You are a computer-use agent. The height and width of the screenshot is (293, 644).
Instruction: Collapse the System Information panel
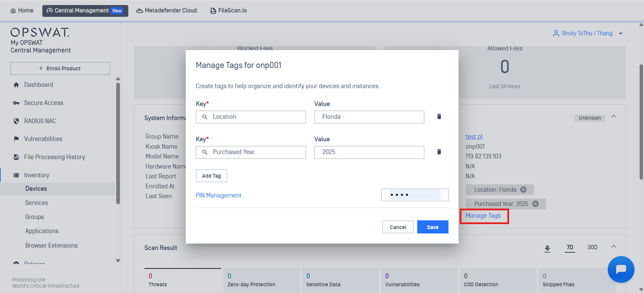[x=613, y=116]
